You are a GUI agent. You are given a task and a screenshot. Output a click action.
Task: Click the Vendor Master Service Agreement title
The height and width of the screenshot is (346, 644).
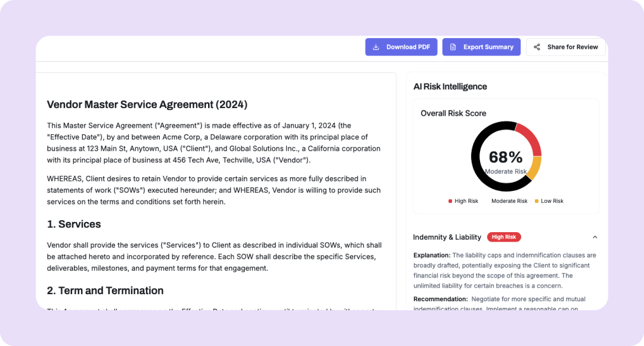tap(147, 104)
